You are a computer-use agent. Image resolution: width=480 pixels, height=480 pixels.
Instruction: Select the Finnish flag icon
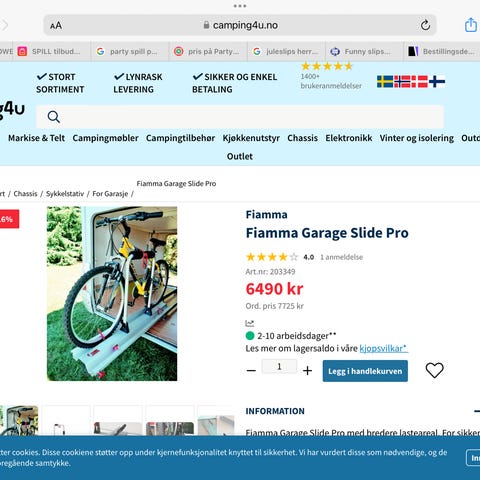pos(437,81)
